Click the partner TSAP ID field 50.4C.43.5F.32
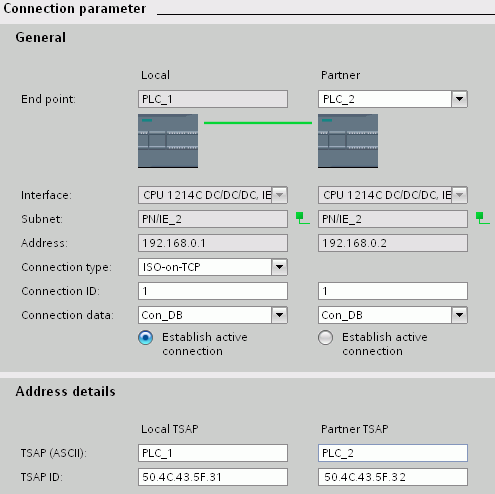495x494 pixels. pyautogui.click(x=393, y=477)
